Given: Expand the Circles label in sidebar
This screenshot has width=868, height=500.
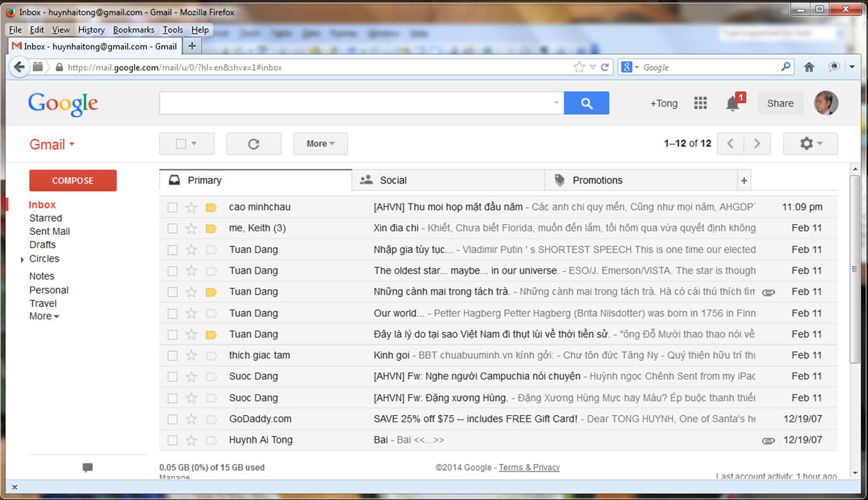Looking at the screenshot, I should 22,259.
